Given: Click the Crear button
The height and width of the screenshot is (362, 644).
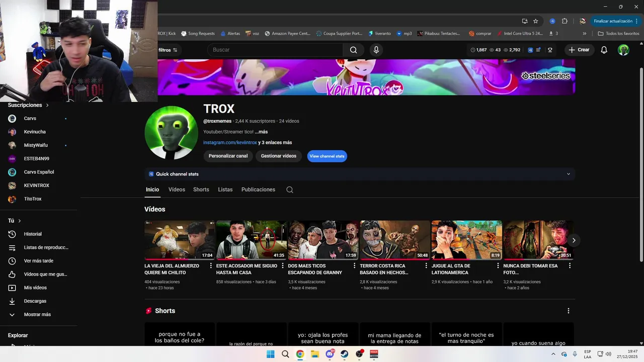Looking at the screenshot, I should (579, 50).
